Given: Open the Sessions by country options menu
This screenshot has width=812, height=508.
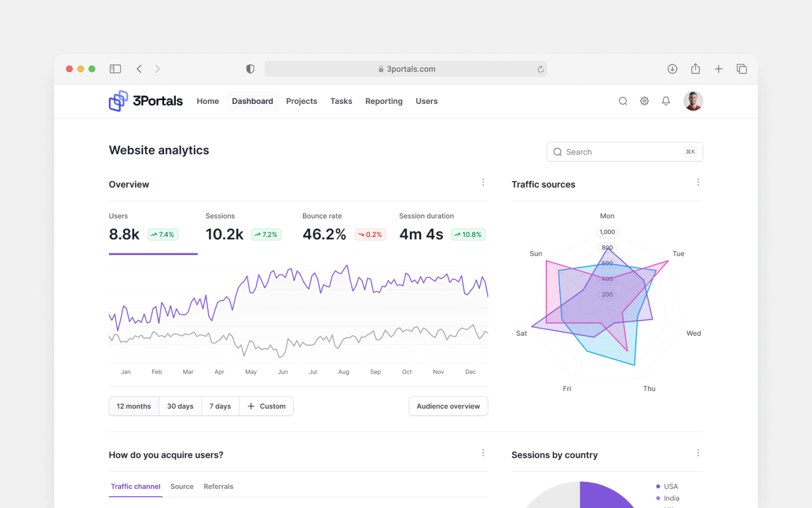Looking at the screenshot, I should pyautogui.click(x=698, y=452).
